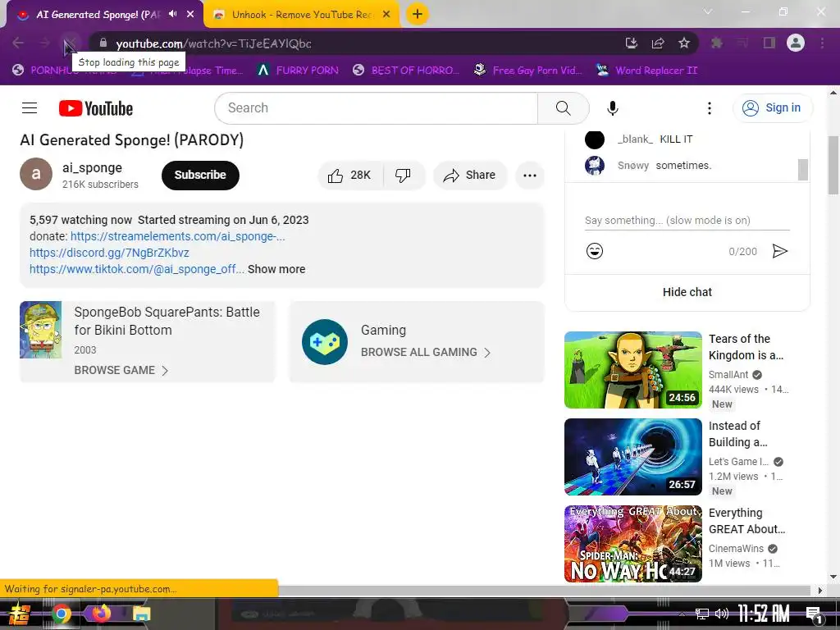The height and width of the screenshot is (630, 840).
Task: Open the FURRY PORN bookmark
Action: (297, 71)
